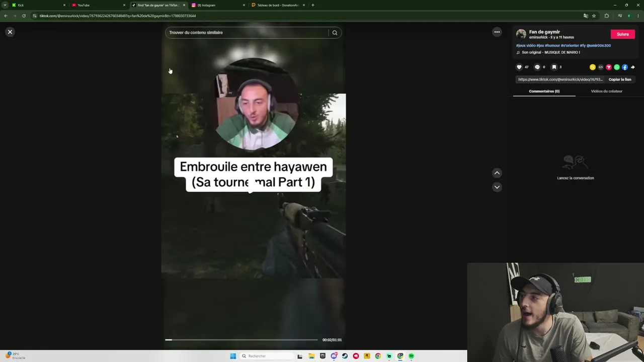
Task: Save the video with the bookmark icon
Action: pos(554,67)
